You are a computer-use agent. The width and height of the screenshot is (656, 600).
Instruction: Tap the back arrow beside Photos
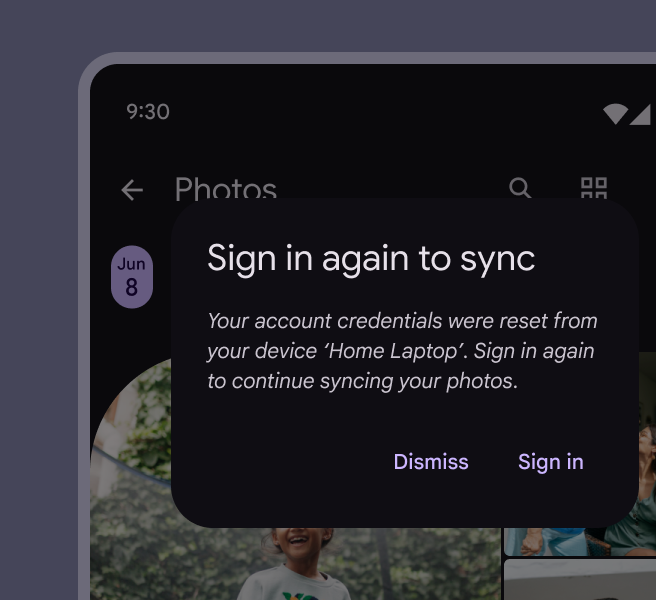[x=132, y=190]
